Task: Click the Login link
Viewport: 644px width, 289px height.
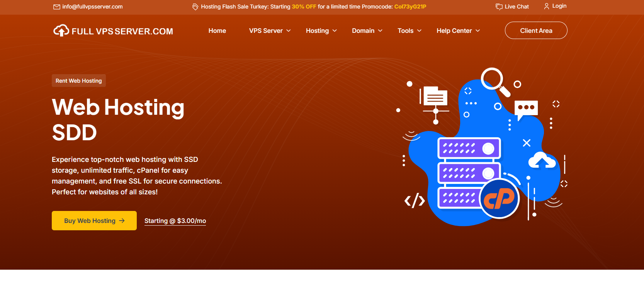Action: [x=559, y=6]
